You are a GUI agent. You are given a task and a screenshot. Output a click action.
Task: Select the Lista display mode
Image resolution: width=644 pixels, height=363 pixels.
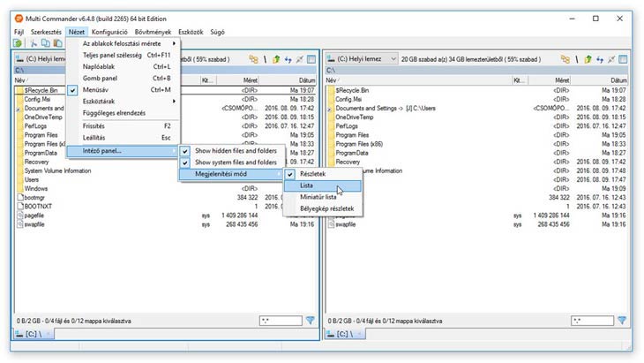(323, 185)
